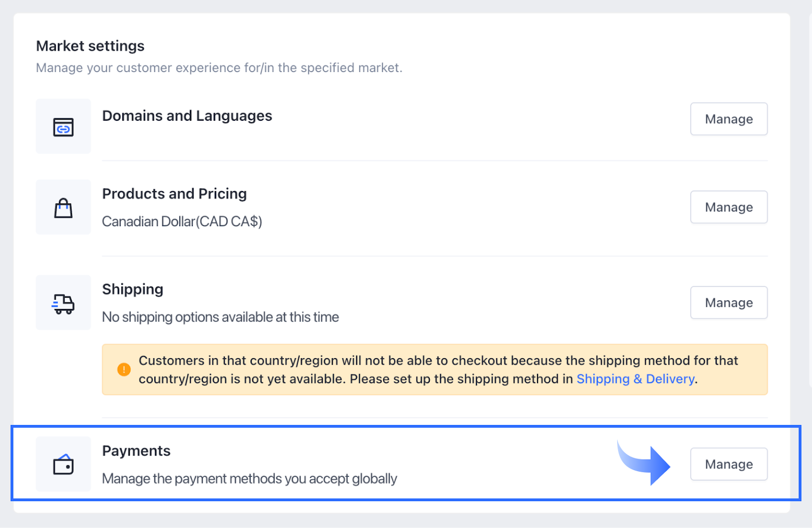Open Manage for Shipping
This screenshot has width=812, height=528.
729,303
